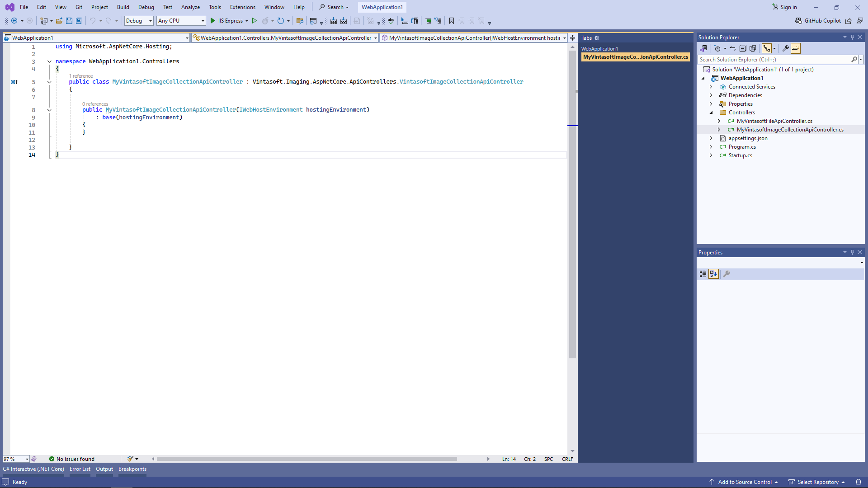Click the Search Solution Explorer input field
868x488 pixels.
point(774,60)
